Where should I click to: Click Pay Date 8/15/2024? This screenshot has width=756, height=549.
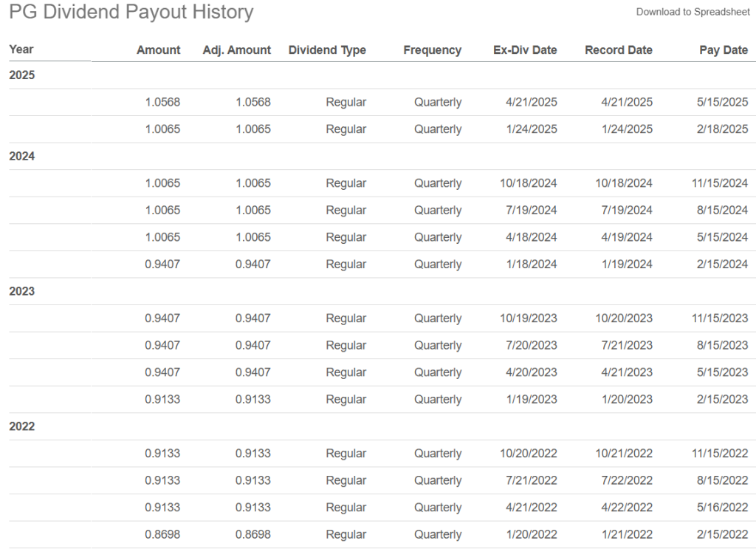(x=722, y=211)
